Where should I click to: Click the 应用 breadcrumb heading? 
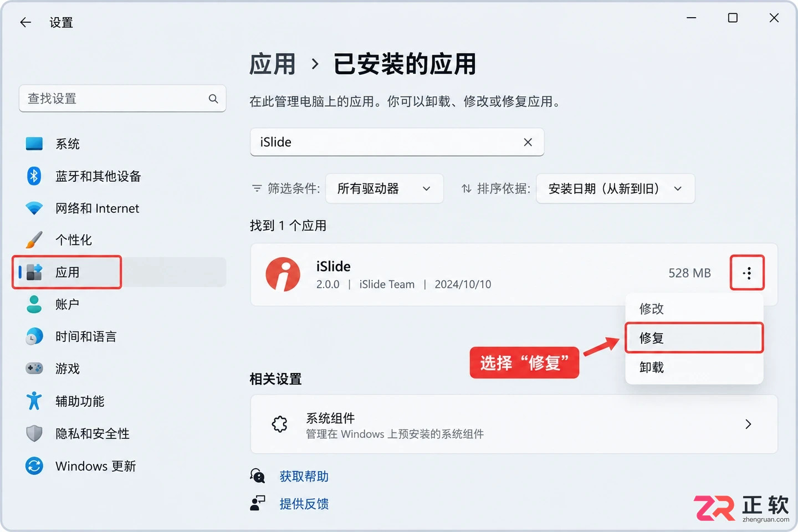pyautogui.click(x=272, y=64)
